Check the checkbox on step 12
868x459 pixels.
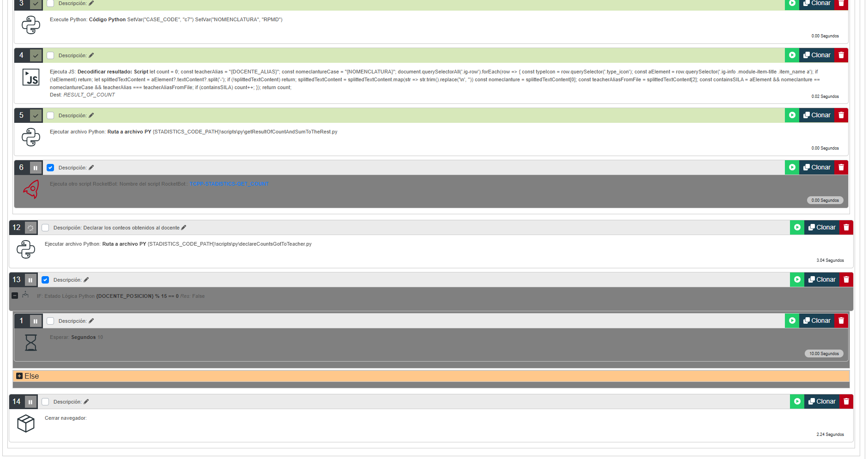point(45,228)
